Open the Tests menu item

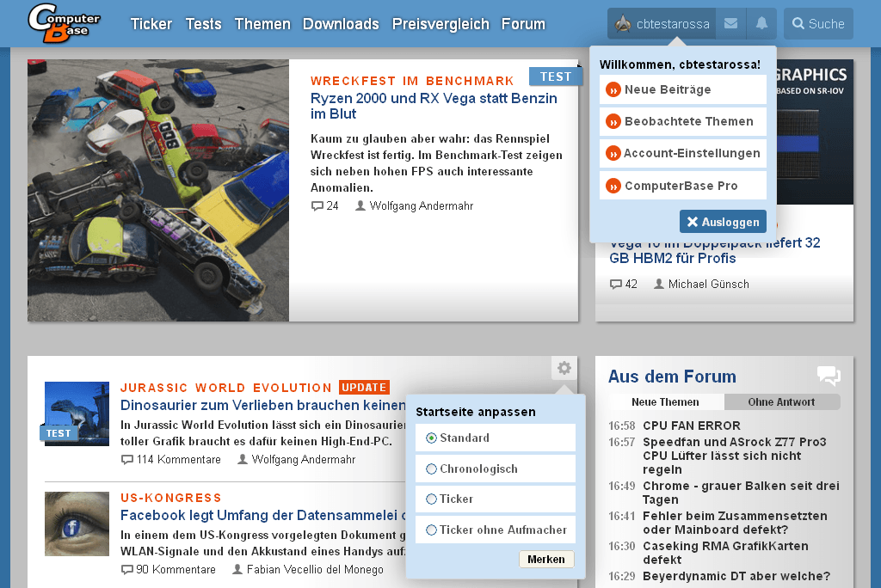point(203,24)
